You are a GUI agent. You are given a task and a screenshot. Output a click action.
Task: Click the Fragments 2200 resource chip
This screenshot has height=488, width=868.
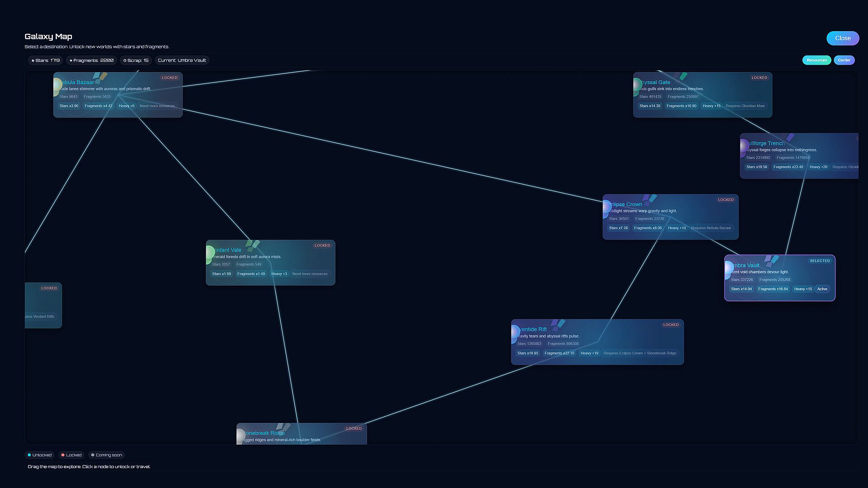tap(91, 61)
